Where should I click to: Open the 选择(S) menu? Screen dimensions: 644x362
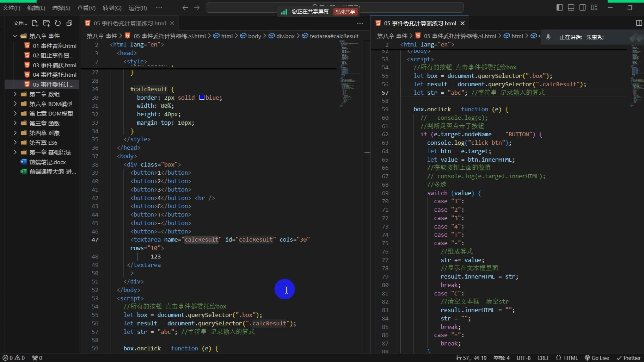(x=61, y=8)
